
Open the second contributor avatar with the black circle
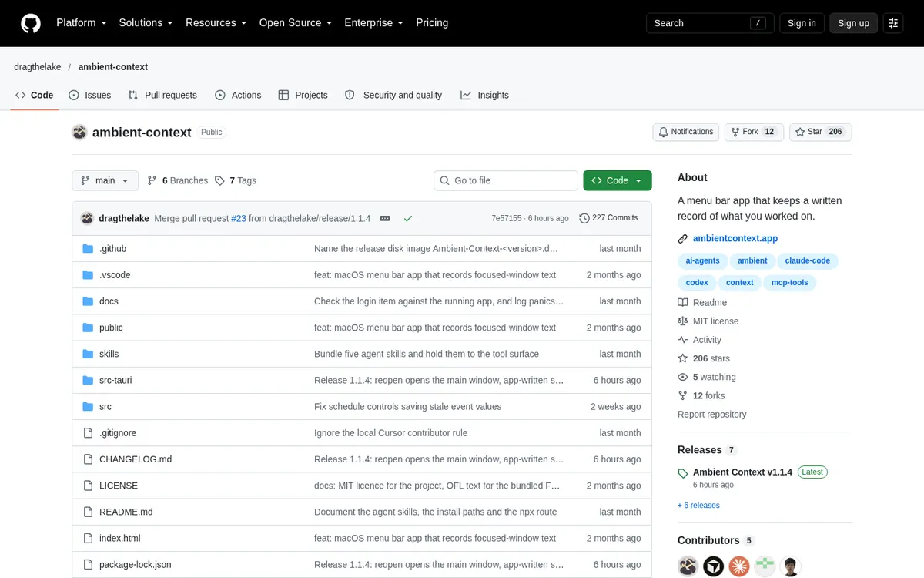pyautogui.click(x=713, y=566)
